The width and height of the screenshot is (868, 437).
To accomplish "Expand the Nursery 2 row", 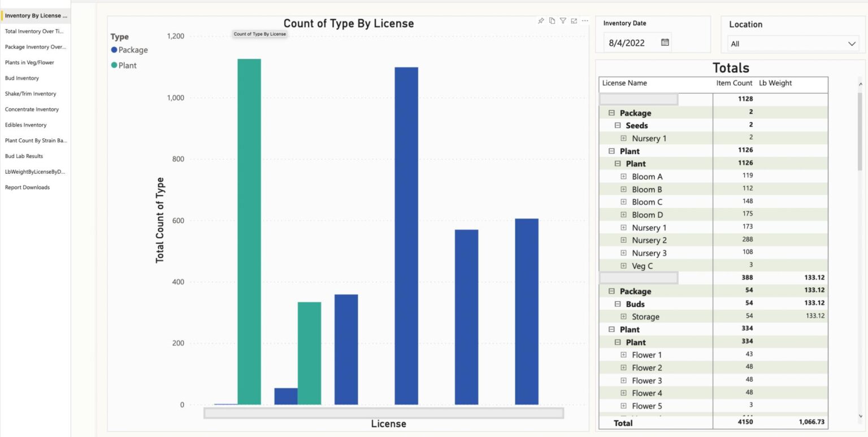I will pos(623,240).
